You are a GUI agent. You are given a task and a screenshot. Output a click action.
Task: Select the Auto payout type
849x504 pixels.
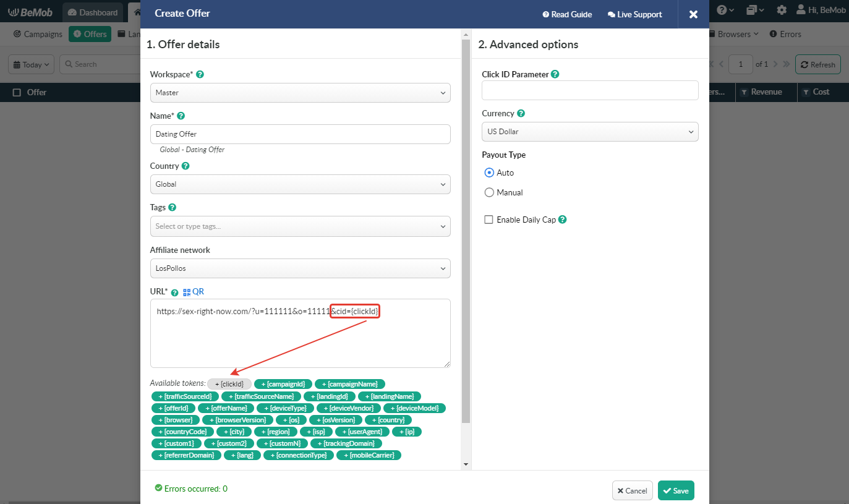(x=489, y=173)
